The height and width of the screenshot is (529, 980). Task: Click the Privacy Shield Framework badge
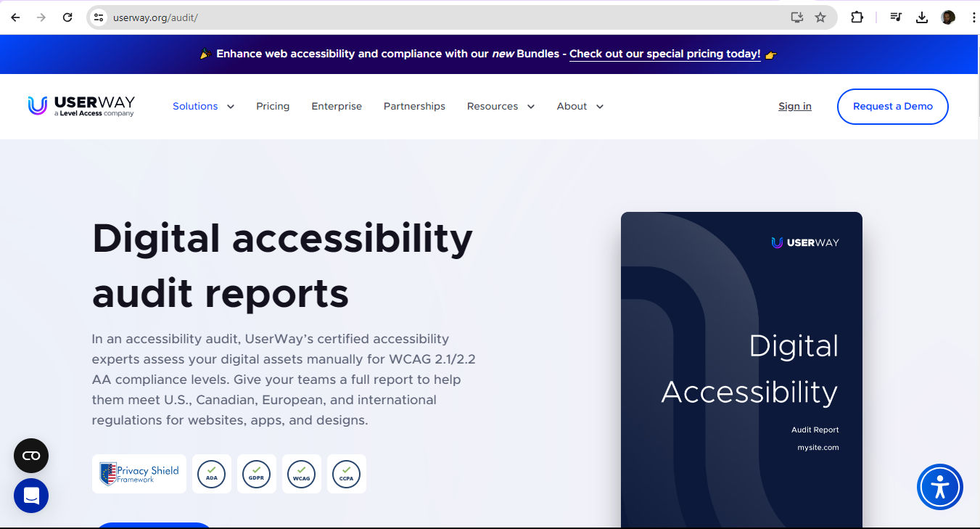tap(139, 473)
